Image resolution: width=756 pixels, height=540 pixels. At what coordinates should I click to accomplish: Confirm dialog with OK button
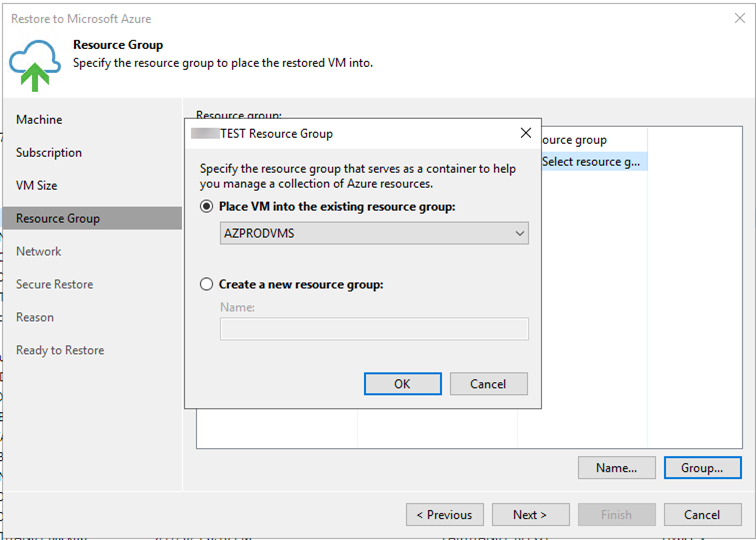pos(403,384)
